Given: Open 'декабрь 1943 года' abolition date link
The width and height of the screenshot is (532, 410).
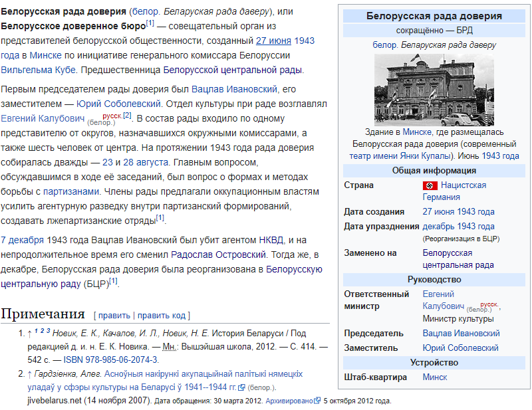Looking at the screenshot, I should pyautogui.click(x=458, y=226).
